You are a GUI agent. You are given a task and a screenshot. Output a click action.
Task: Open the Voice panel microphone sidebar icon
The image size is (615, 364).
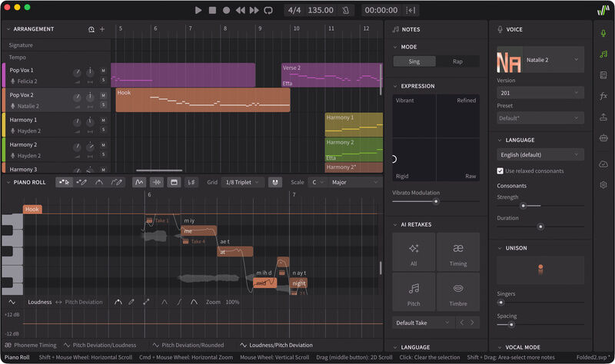point(603,33)
